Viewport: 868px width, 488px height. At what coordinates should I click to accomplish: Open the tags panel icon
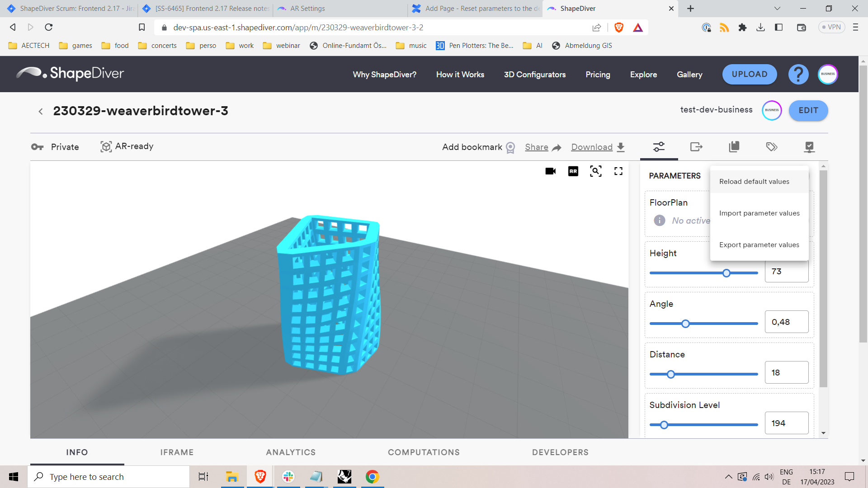click(x=772, y=147)
